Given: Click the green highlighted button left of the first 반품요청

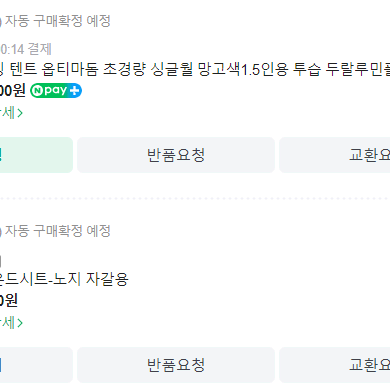Looking at the screenshot, I should (x=36, y=155).
